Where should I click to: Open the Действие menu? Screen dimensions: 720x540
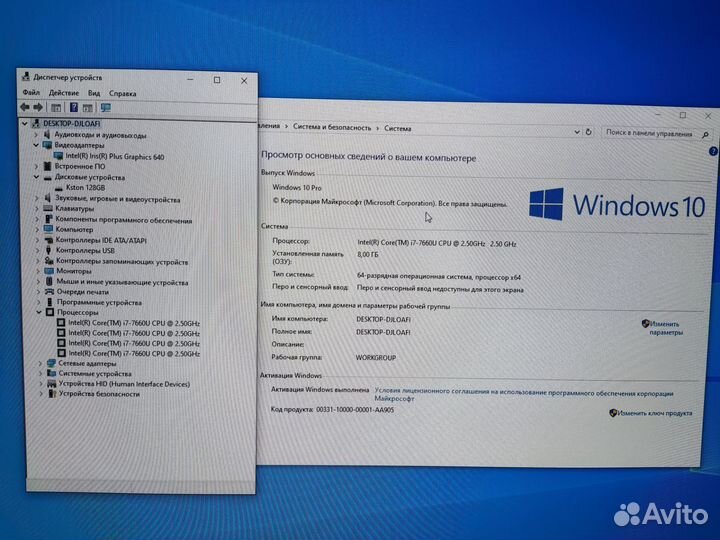64,93
